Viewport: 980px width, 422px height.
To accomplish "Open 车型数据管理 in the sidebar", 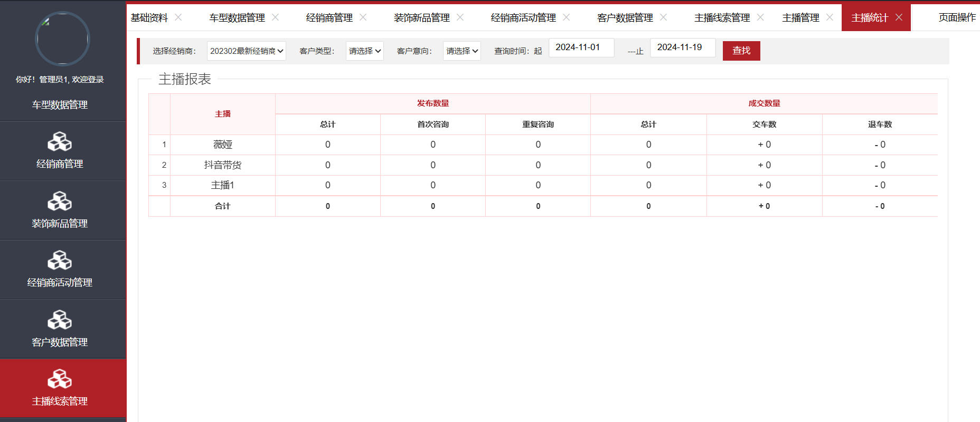I will (x=60, y=104).
